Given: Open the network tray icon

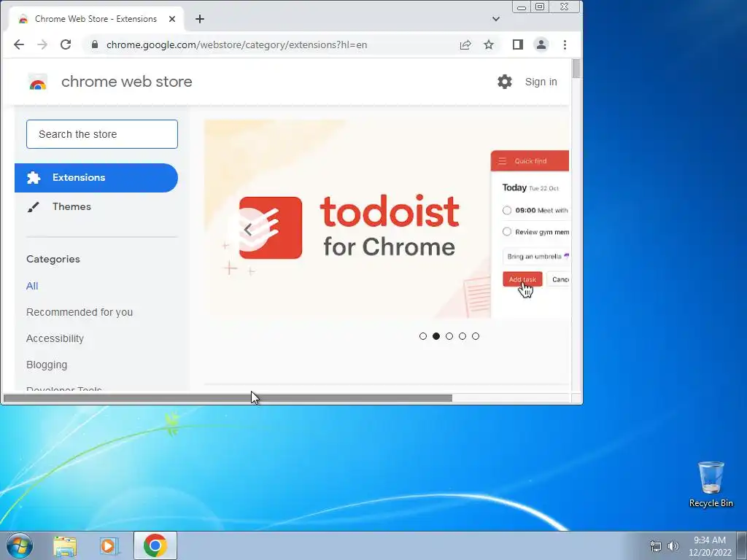Looking at the screenshot, I should coord(656,546).
